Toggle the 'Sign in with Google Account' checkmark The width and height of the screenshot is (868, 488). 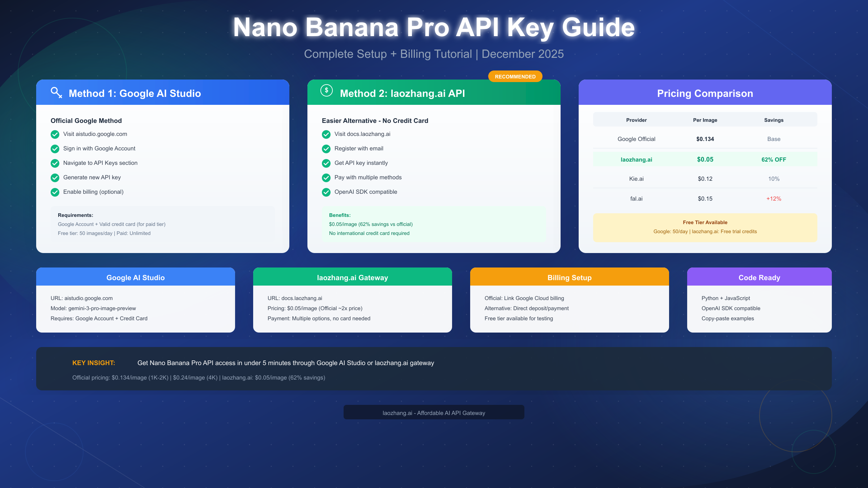[x=55, y=149]
